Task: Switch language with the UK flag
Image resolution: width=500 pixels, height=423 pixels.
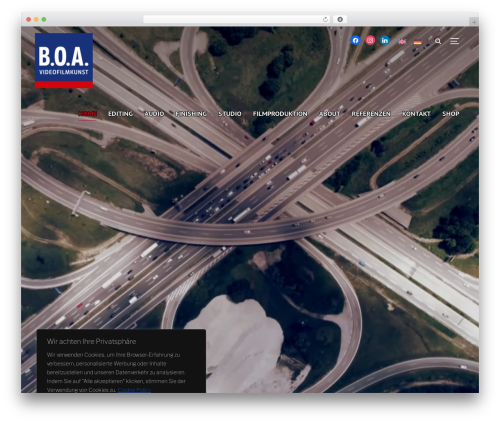Action: (x=402, y=42)
